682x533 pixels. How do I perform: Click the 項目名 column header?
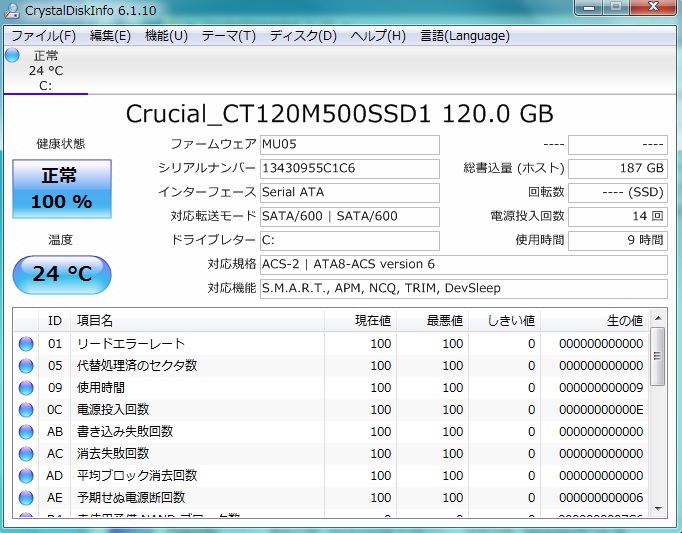coord(198,321)
